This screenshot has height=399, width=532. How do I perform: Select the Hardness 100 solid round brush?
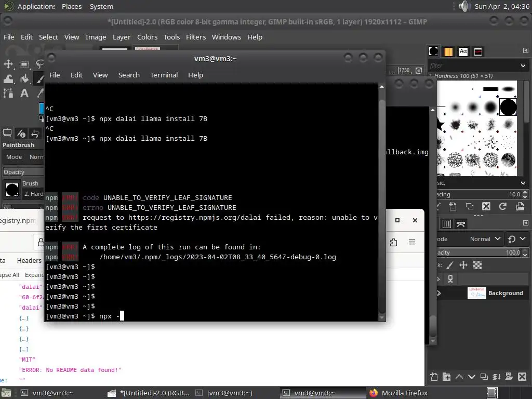508,107
